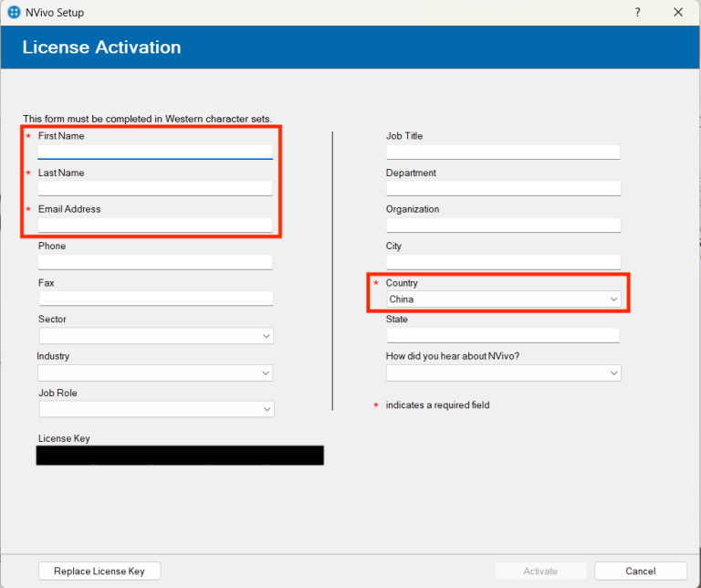Open the Country dropdown showing China

503,299
